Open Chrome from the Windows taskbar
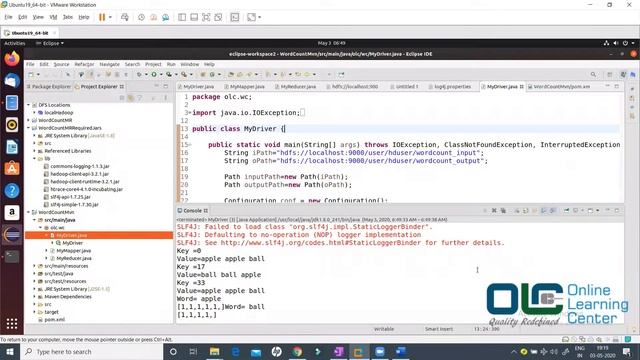Viewport: 640px width, 360px height. point(297,352)
